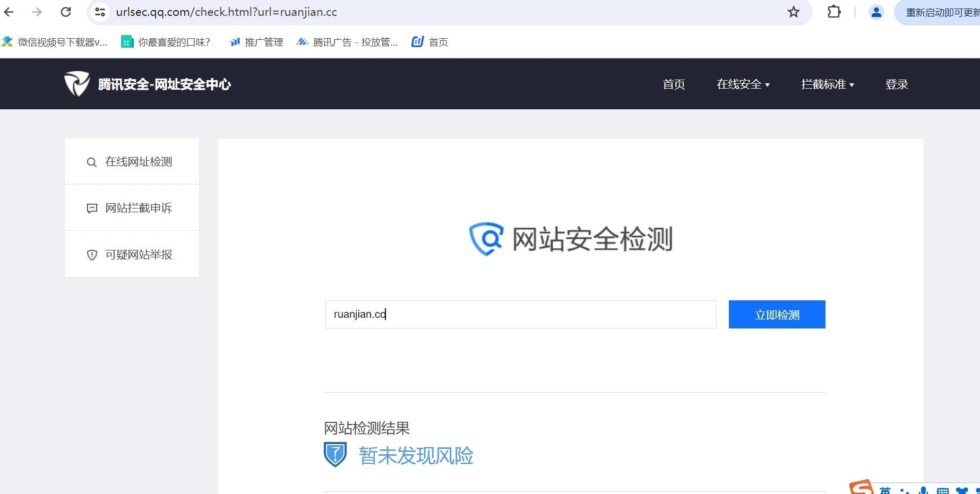Screen dimensions: 980x494
Task: Select 网站拦截申诉 in the sidebar
Action: [x=132, y=207]
